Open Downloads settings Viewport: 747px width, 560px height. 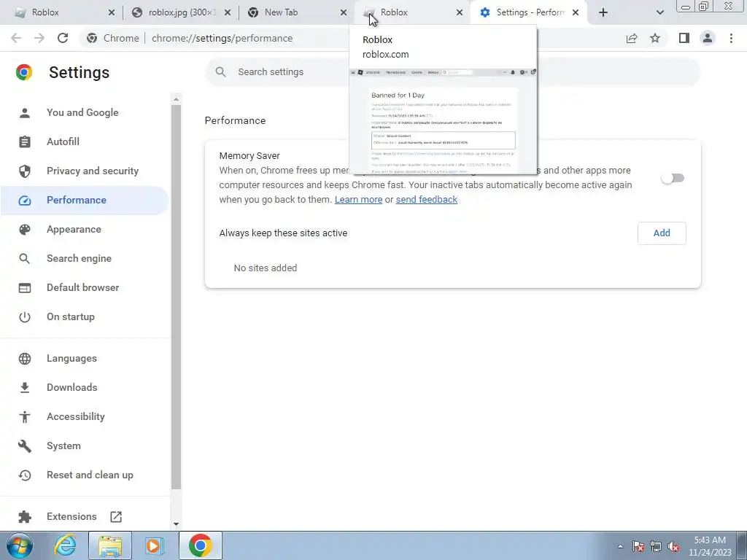pos(85,387)
